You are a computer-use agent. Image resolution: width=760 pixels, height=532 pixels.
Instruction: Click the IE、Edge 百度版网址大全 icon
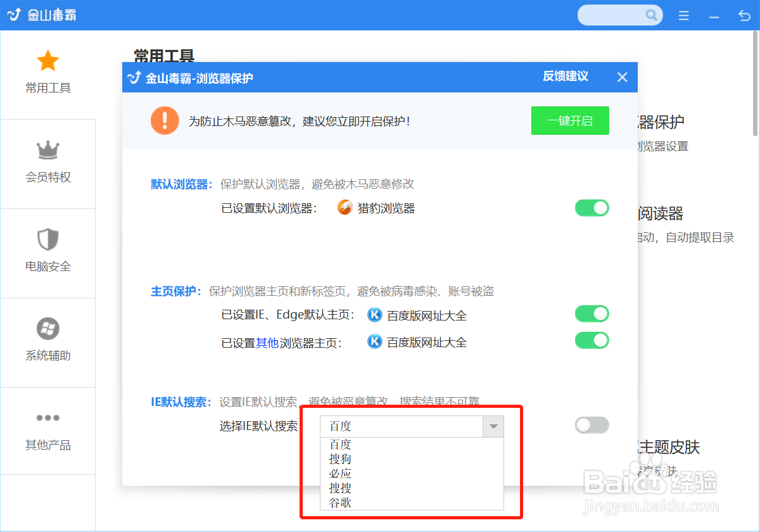(x=375, y=315)
